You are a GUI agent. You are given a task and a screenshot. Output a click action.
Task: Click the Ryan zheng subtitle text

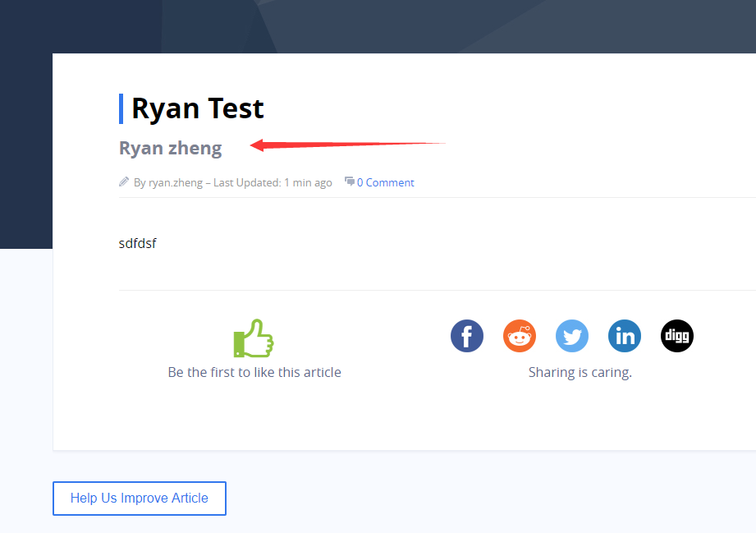[x=171, y=148]
